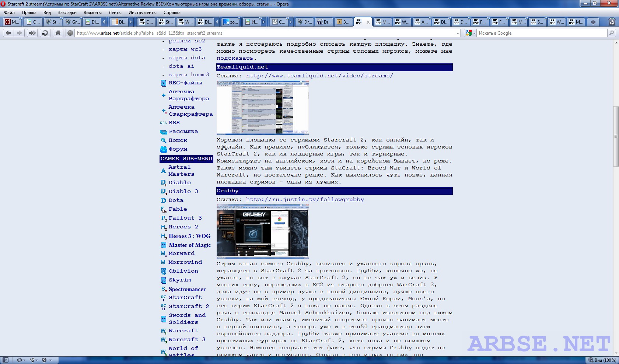Toggle the side panel icon in status bar
Screen dimensions: 619x364
tap(6, 360)
